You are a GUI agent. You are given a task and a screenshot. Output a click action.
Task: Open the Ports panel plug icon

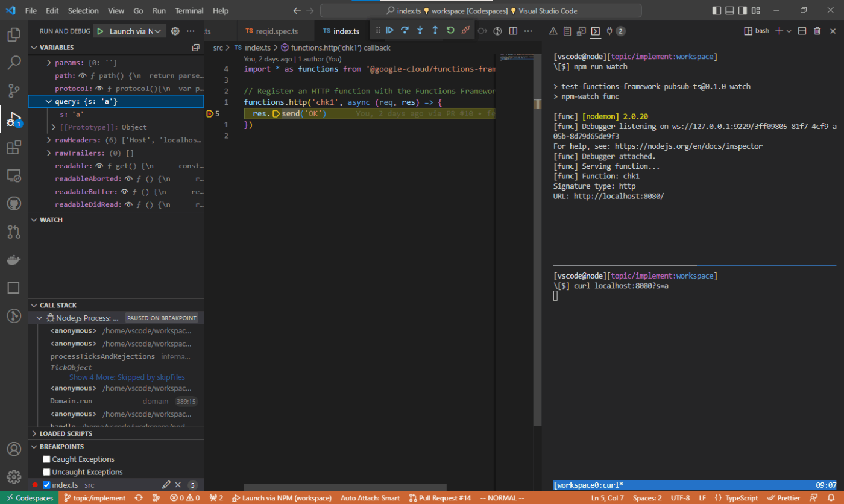[x=609, y=31]
